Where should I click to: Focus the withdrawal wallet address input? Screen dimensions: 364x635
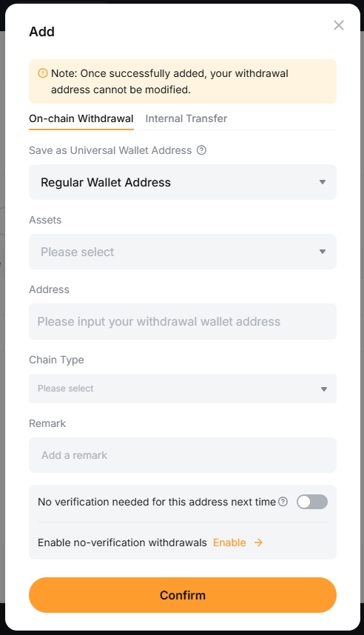click(x=183, y=321)
